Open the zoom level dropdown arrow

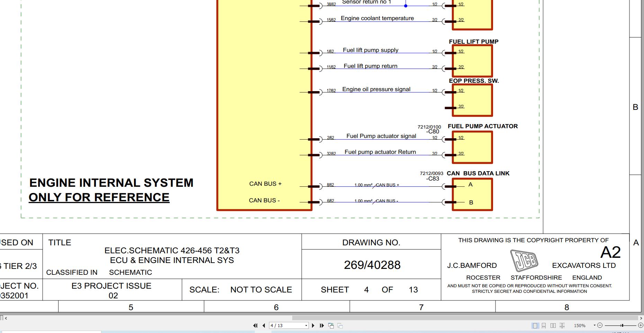[594, 325]
